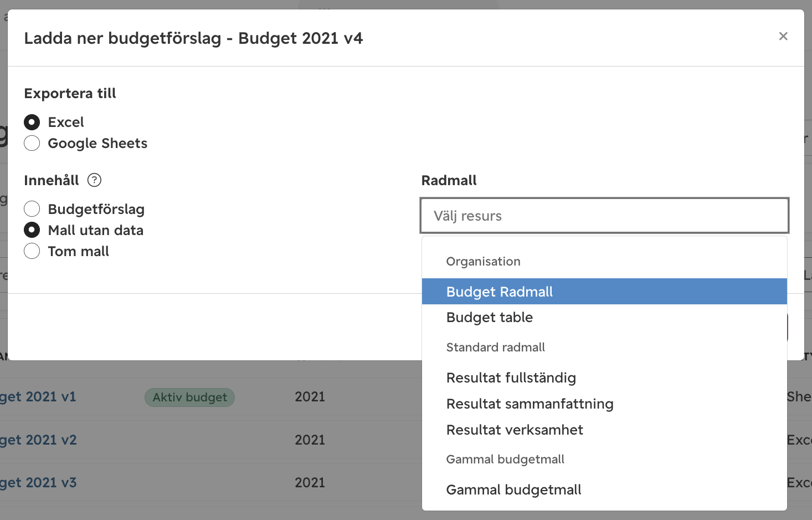Select Mall utan data content option
Screen dimensions: 812x520
(x=32, y=230)
